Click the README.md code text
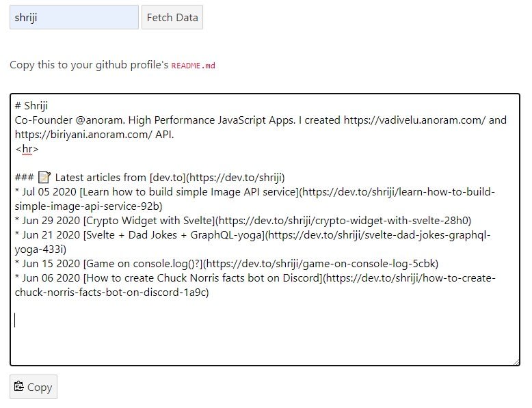The height and width of the screenshot is (408, 532). point(193,66)
